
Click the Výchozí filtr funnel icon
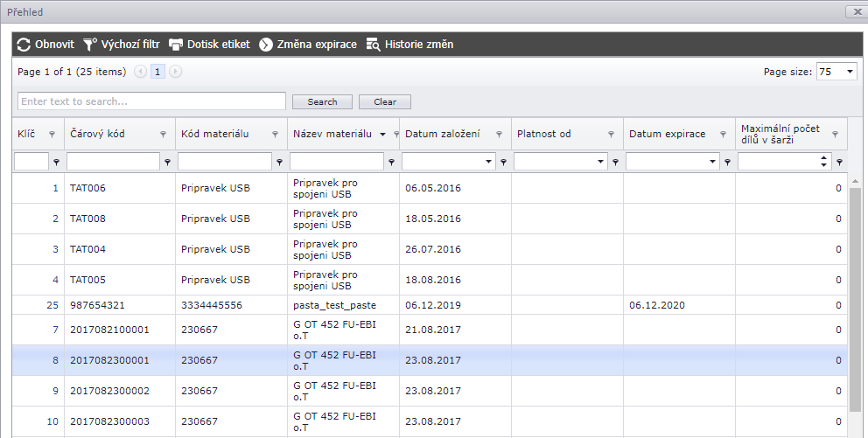click(x=90, y=45)
